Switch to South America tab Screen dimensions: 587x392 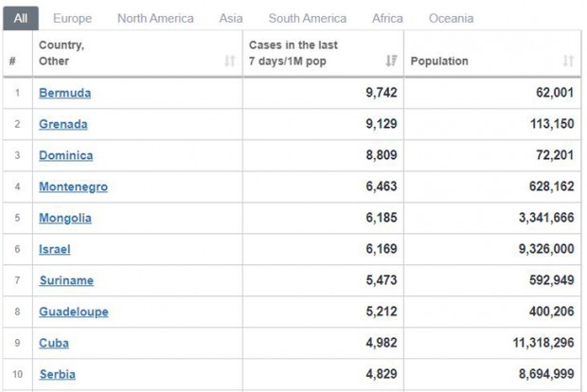pos(307,18)
